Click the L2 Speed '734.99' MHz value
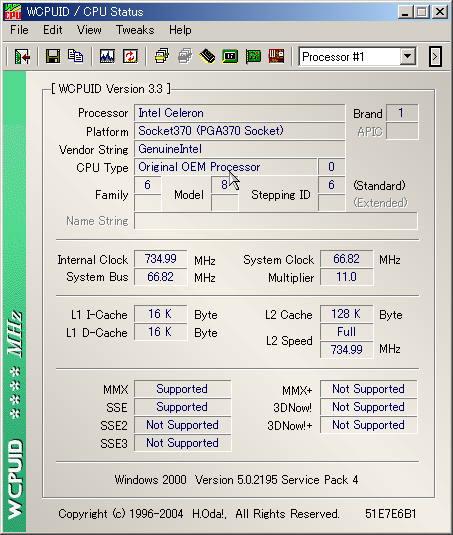The image size is (453, 535). pos(347,350)
